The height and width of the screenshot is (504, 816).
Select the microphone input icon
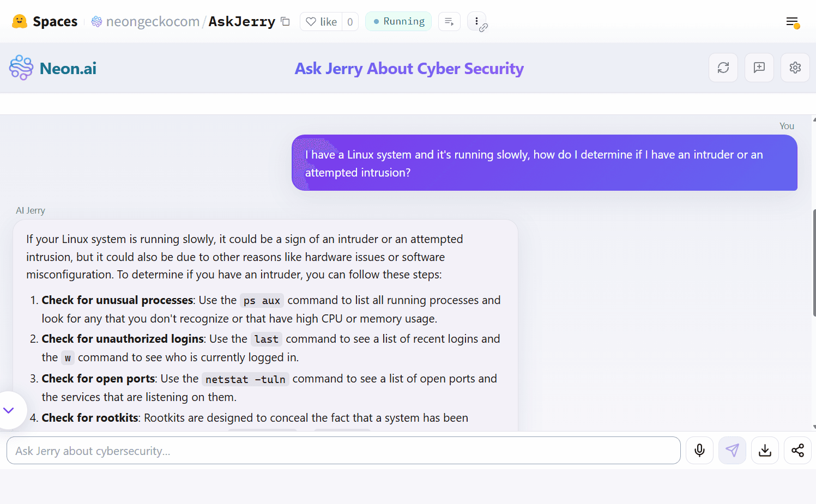point(699,451)
